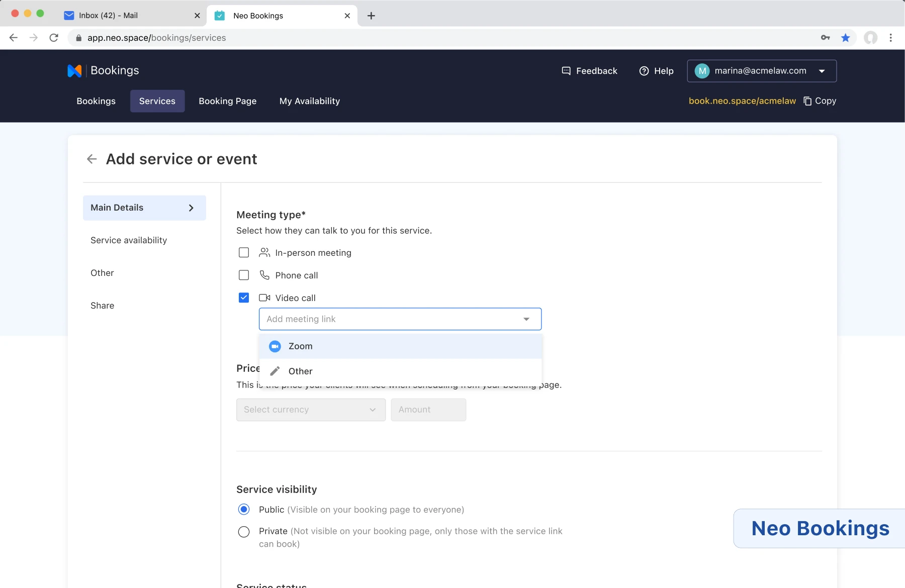Check the In-person meeting checkbox
Image resolution: width=905 pixels, height=588 pixels.
244,253
